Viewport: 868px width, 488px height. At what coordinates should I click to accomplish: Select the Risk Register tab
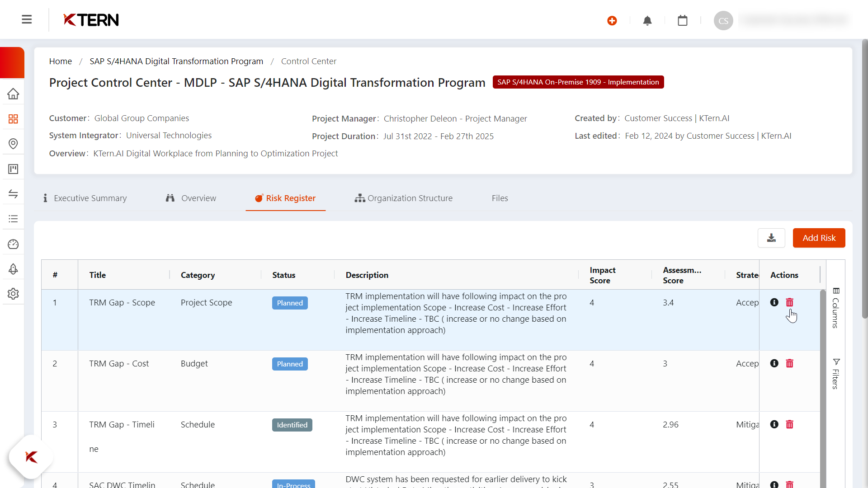point(285,198)
